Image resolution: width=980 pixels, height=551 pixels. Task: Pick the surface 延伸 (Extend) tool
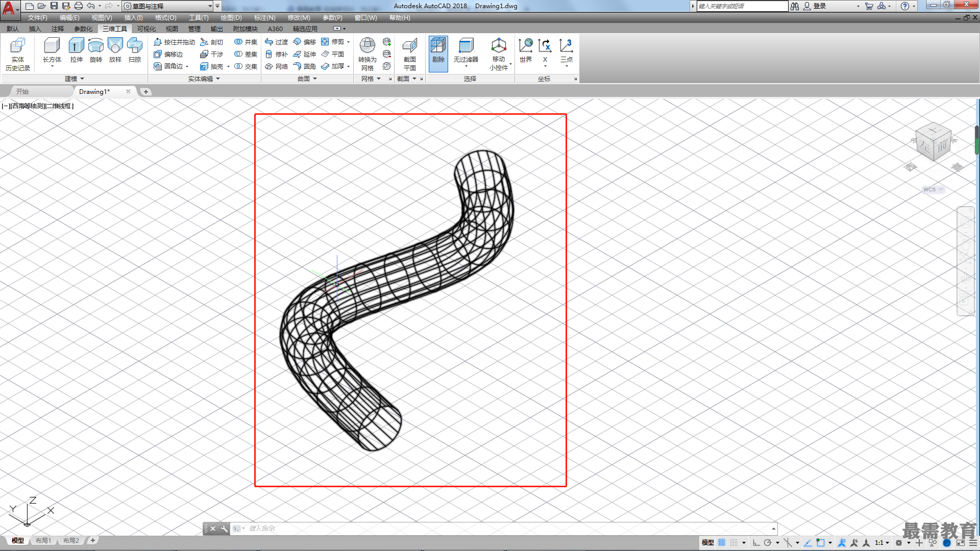(305, 54)
